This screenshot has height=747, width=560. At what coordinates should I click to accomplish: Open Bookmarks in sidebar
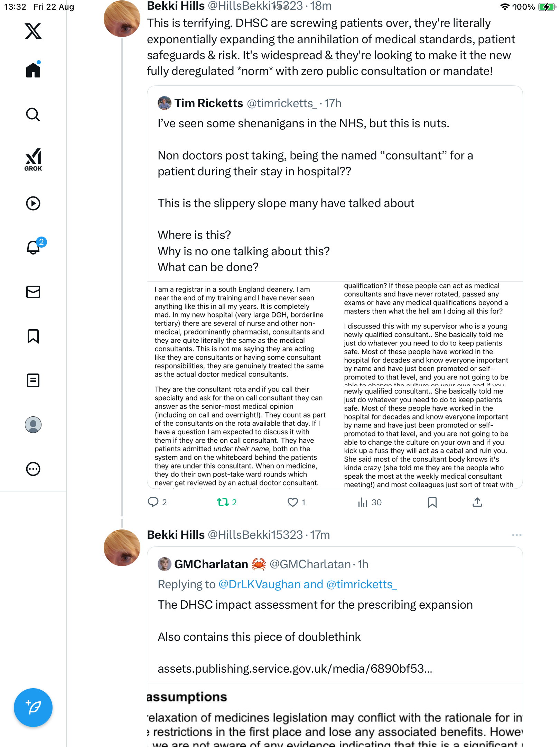(33, 336)
